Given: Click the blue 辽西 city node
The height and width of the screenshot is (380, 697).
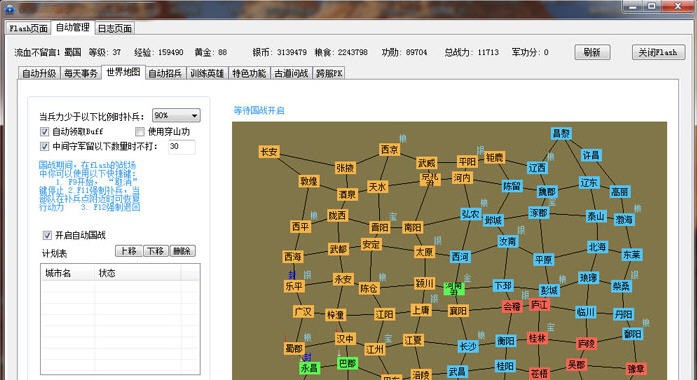Looking at the screenshot, I should pos(537,168).
